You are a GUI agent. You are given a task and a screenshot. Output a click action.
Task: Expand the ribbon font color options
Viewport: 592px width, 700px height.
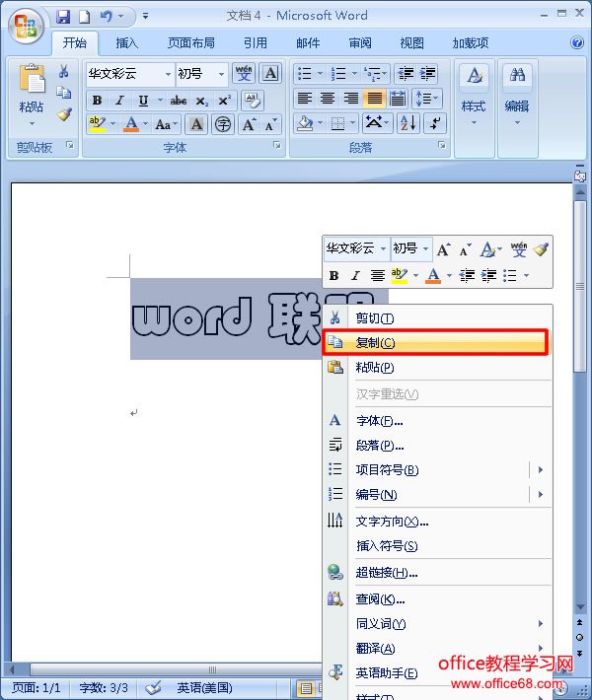[x=146, y=123]
